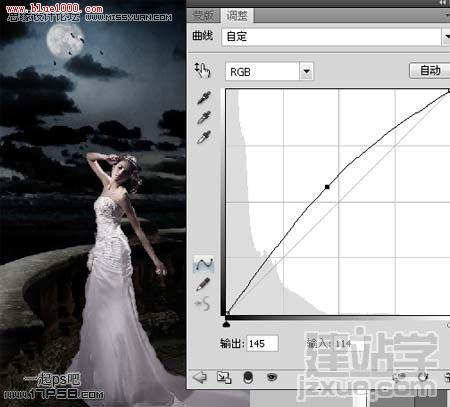Click the 自动 auto button
The height and width of the screenshot is (407, 450).
pyautogui.click(x=430, y=71)
